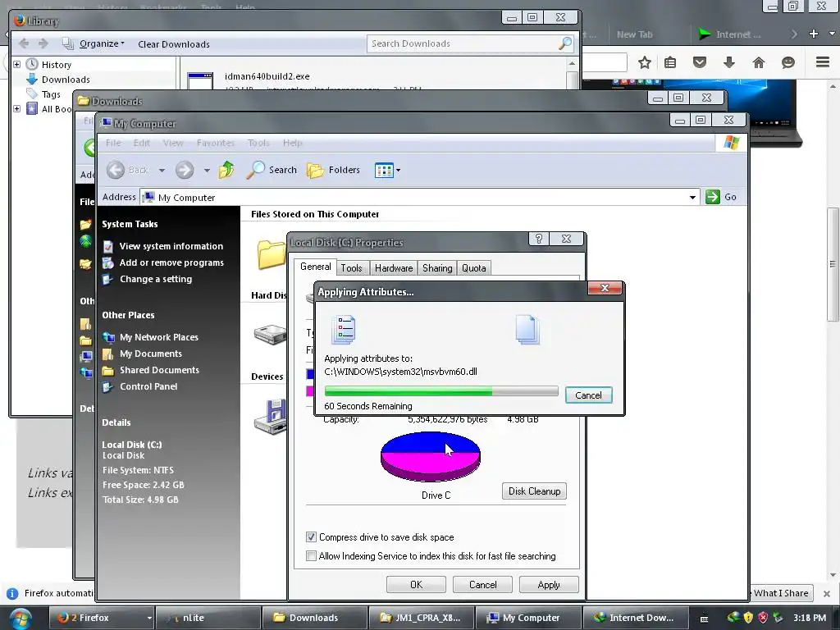Open the Forward history dropdown arrow
The image size is (840, 630).
[x=207, y=171]
